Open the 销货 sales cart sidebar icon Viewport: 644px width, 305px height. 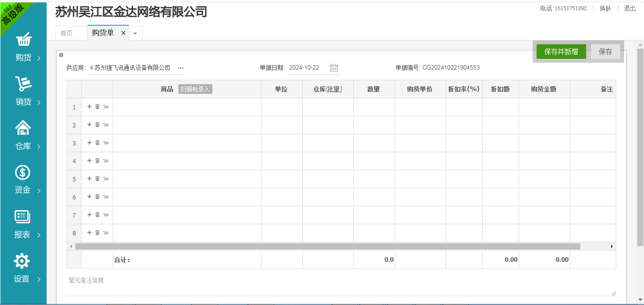[x=23, y=84]
